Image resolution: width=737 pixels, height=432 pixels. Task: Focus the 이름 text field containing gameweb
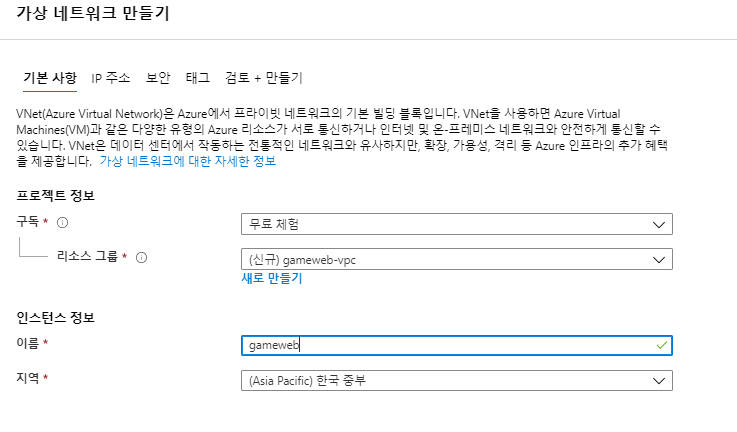pos(457,346)
